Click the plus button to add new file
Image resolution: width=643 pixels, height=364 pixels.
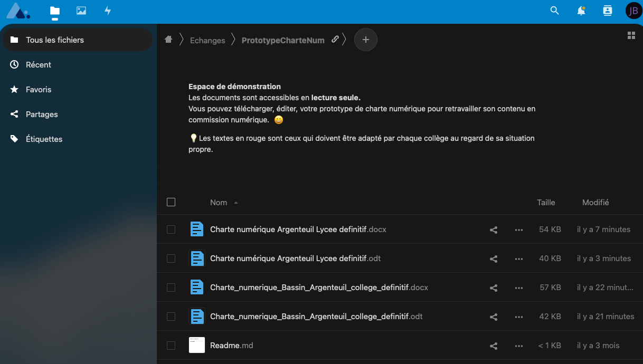pyautogui.click(x=366, y=40)
